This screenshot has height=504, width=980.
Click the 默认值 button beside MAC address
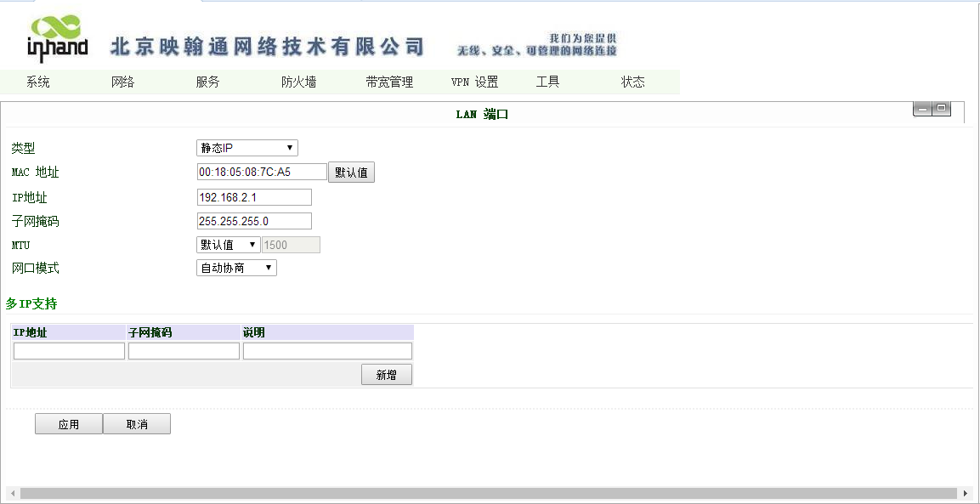coord(351,173)
